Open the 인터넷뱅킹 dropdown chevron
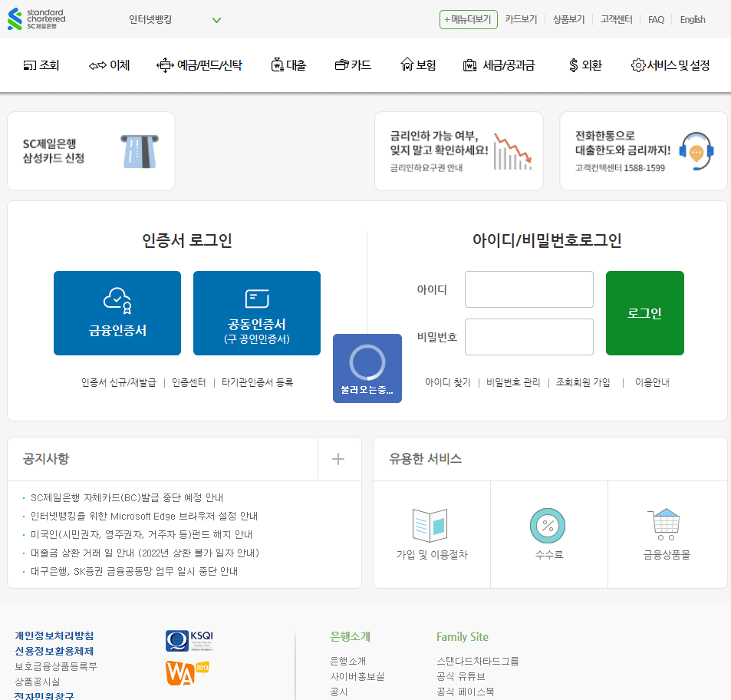Screen dimensions: 731x700 click(216, 20)
